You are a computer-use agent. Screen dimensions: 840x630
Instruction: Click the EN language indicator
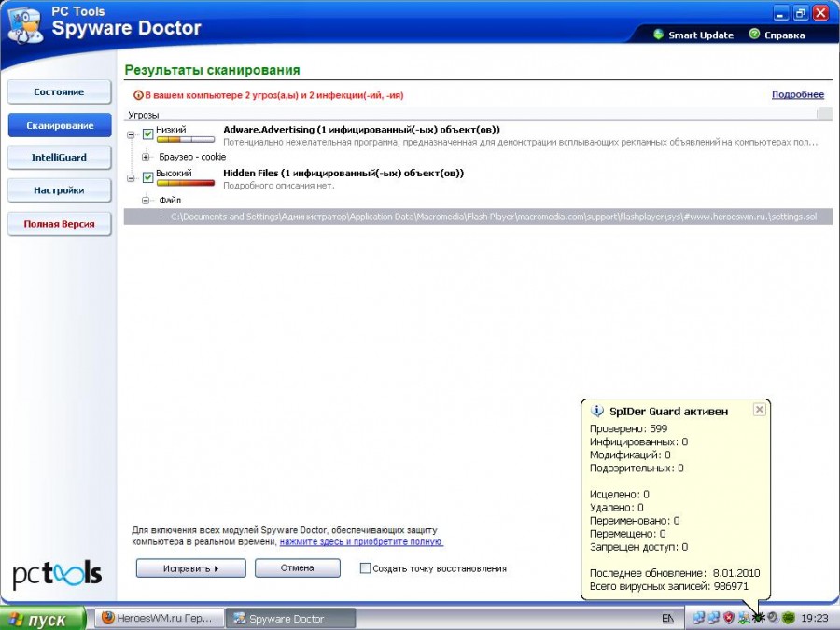[667, 618]
